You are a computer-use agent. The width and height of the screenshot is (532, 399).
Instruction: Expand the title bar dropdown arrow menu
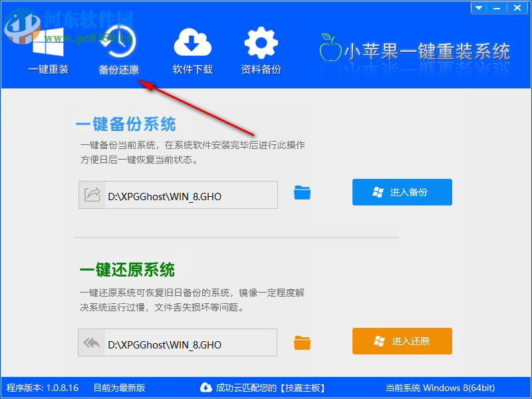tap(479, 8)
